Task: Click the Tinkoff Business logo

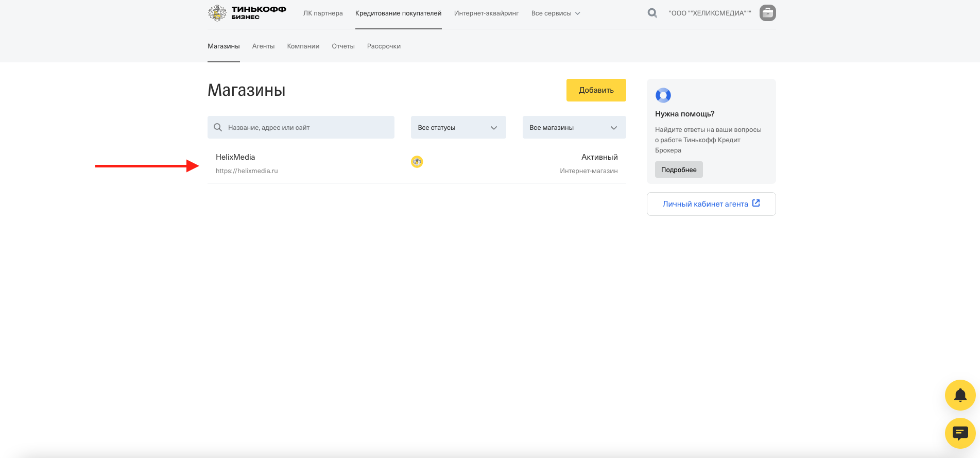Action: (x=247, y=13)
